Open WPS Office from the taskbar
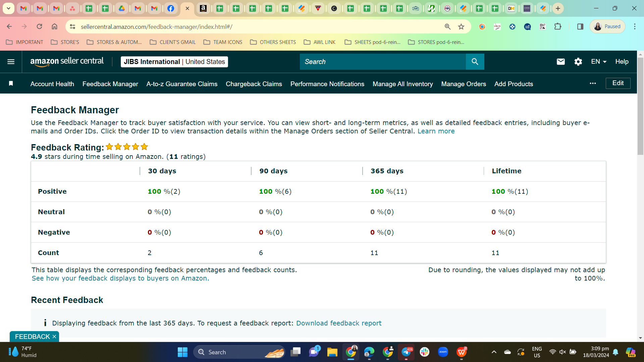 pos(462,352)
